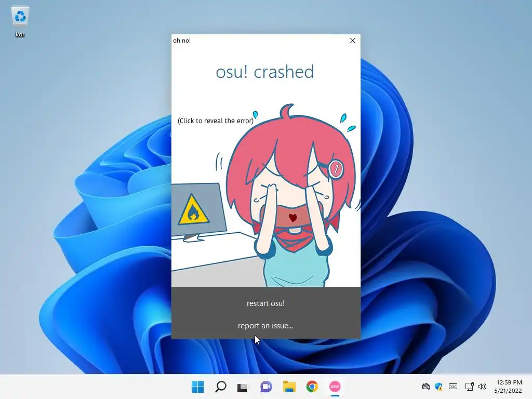Screen dimensions: 532x399
Task: Open clock showing 12:59 PM
Action: [x=508, y=387]
